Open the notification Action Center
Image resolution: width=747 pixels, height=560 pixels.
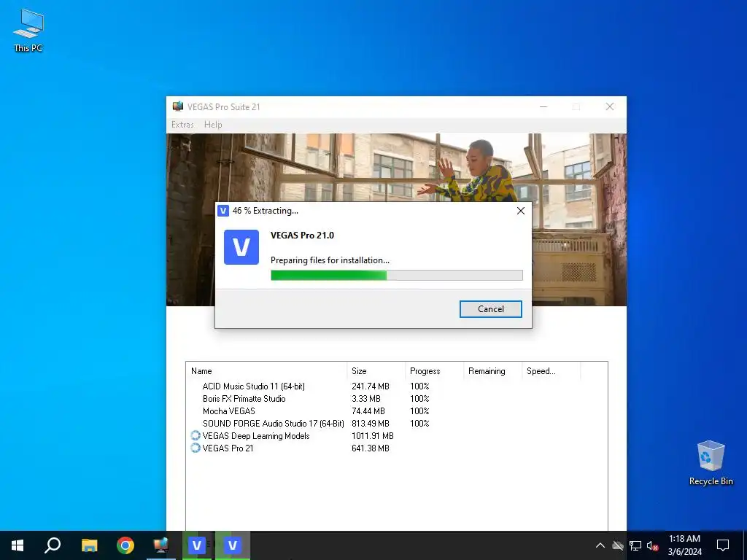pos(723,545)
